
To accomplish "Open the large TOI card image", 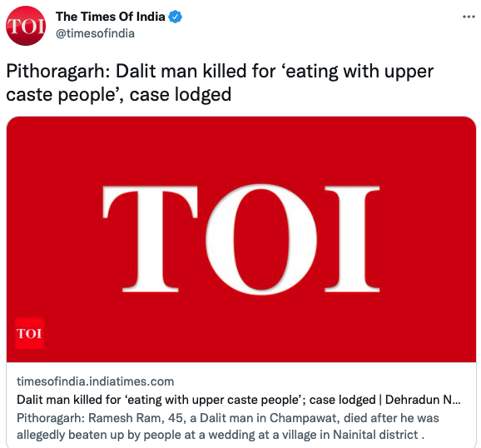I will (241, 240).
